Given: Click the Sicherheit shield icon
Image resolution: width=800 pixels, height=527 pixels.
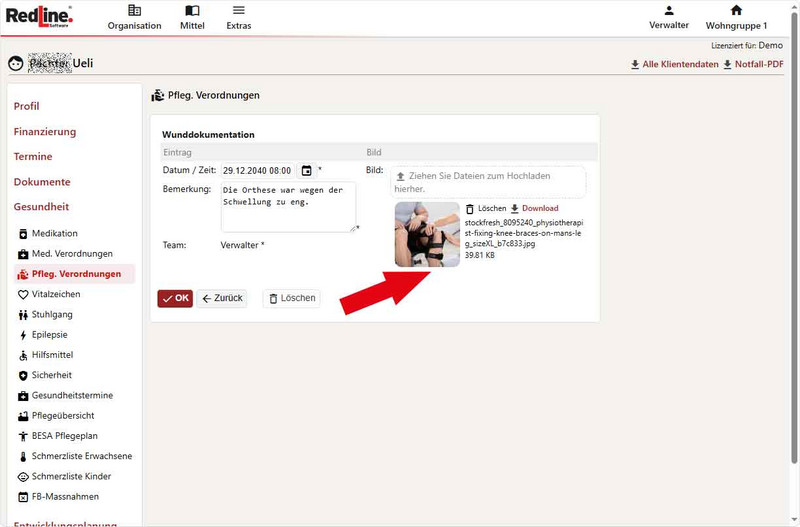Looking at the screenshot, I should click(x=23, y=375).
